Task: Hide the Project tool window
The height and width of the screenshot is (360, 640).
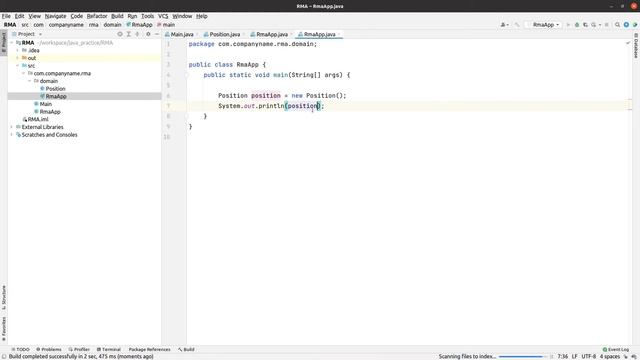Action: click(x=157, y=34)
